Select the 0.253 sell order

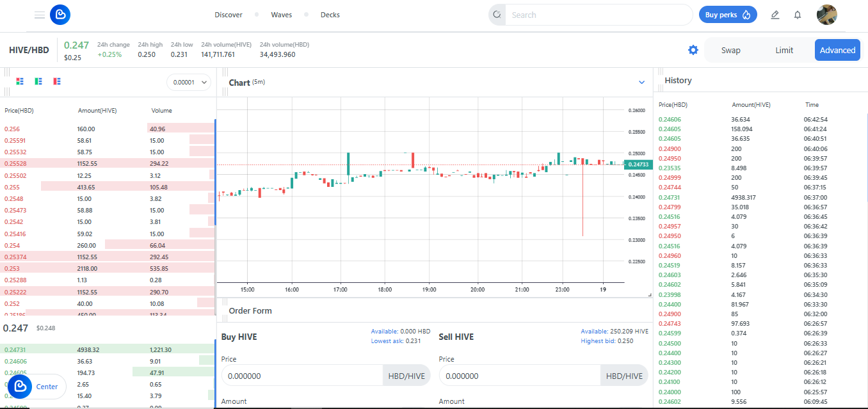[x=109, y=268]
